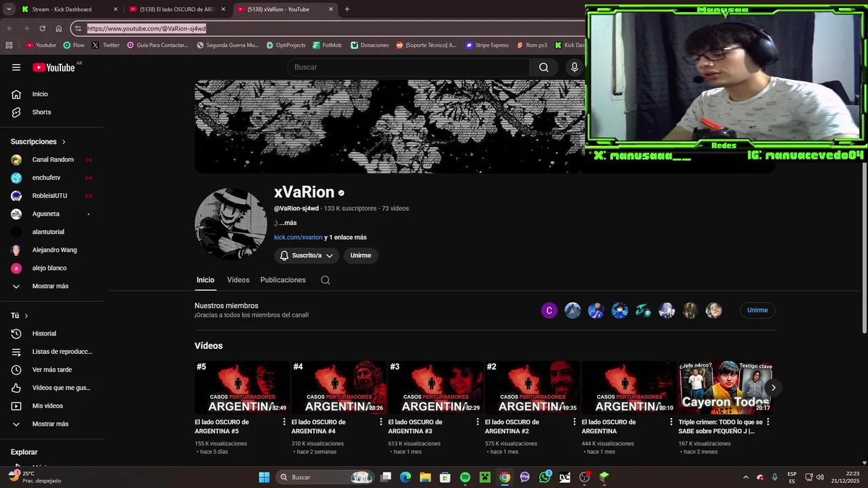Activate voice search microphone
This screenshot has width=868, height=488.
(574, 67)
